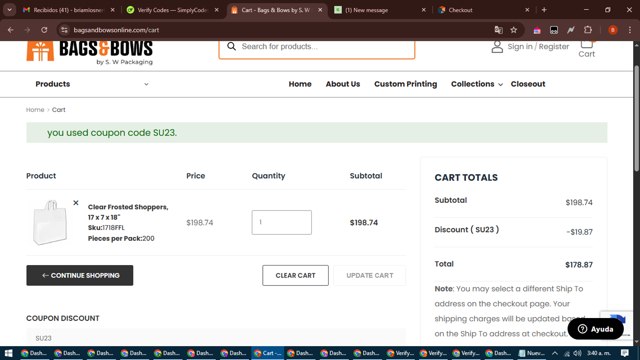Go to Home in navigation

click(300, 84)
